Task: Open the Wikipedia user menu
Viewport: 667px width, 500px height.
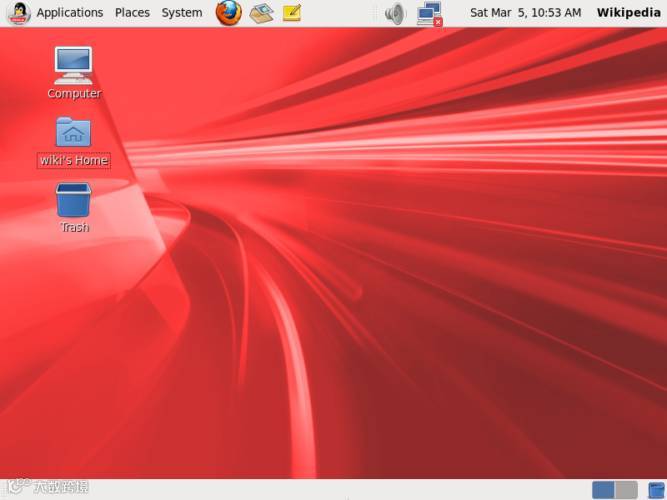Action: click(x=628, y=13)
